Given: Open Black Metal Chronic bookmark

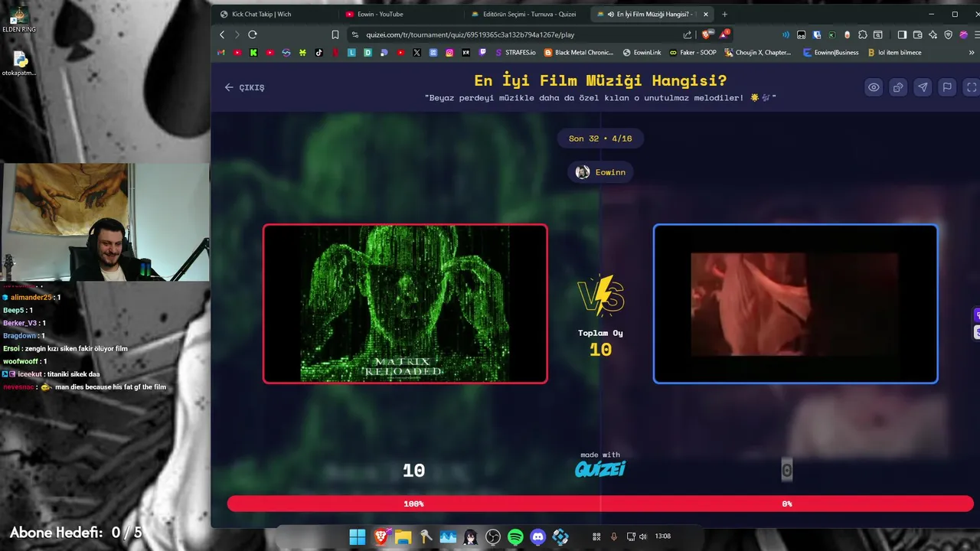Looking at the screenshot, I should (x=579, y=53).
